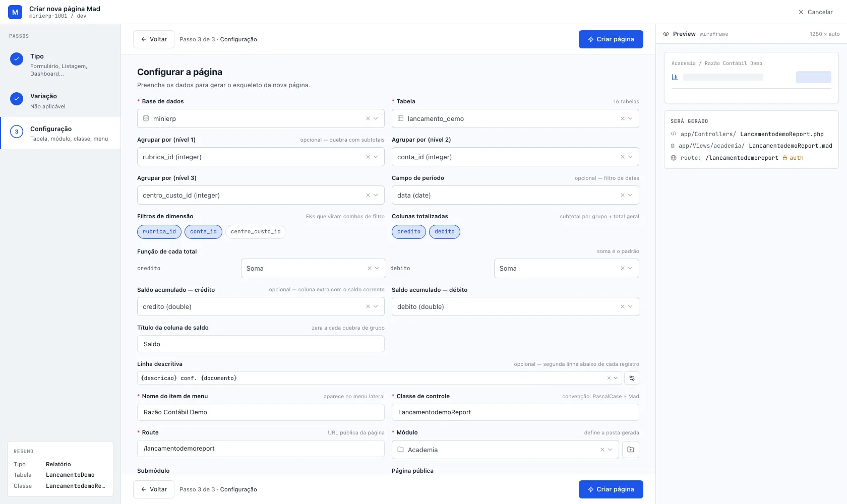Clear the data (date) period field
Image resolution: width=847 pixels, height=504 pixels.
[623, 195]
